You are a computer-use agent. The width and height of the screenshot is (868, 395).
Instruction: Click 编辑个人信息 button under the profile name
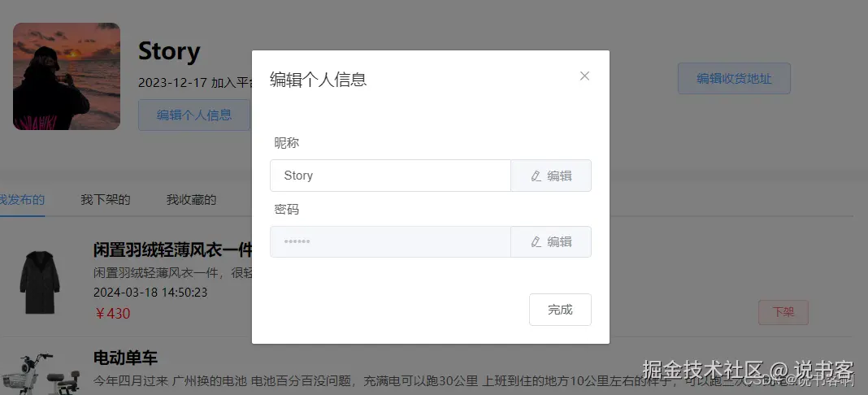click(x=194, y=115)
